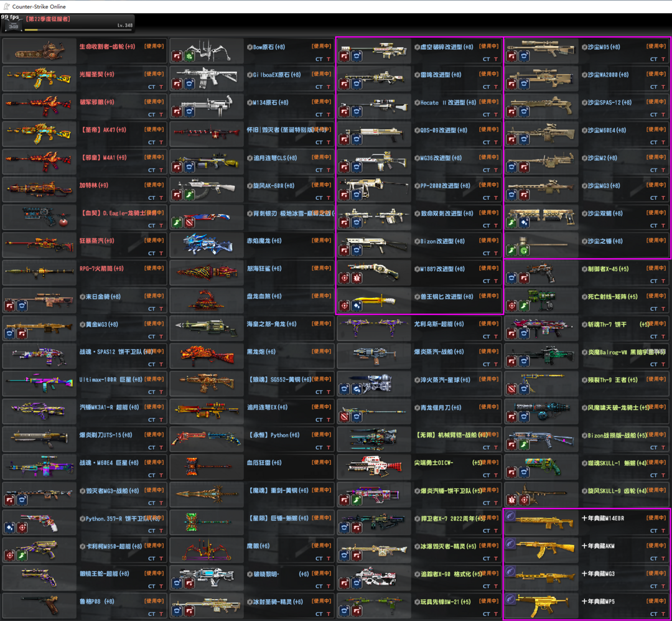Click the green boot icon on 沙尘双蝎 row

511,223
